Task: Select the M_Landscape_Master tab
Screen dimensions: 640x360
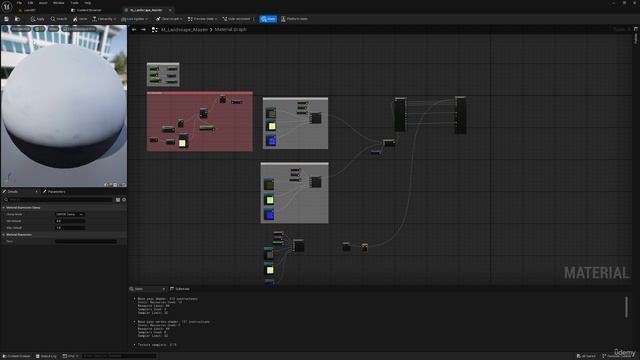Action: click(x=146, y=10)
